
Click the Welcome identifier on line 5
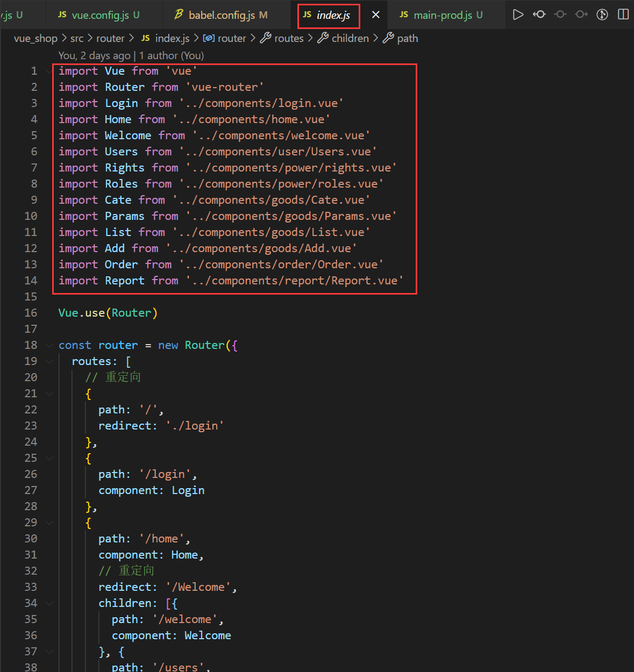click(128, 135)
